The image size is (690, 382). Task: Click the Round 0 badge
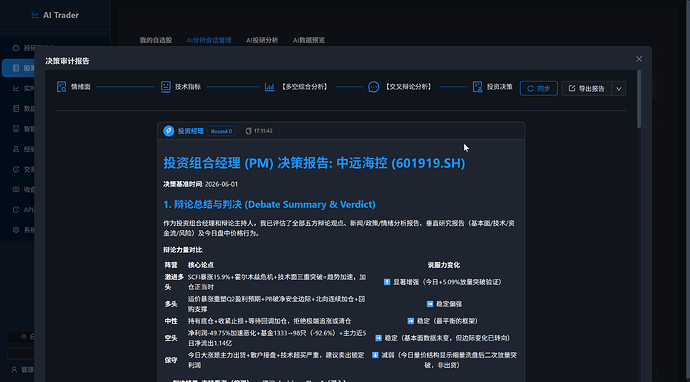(221, 131)
